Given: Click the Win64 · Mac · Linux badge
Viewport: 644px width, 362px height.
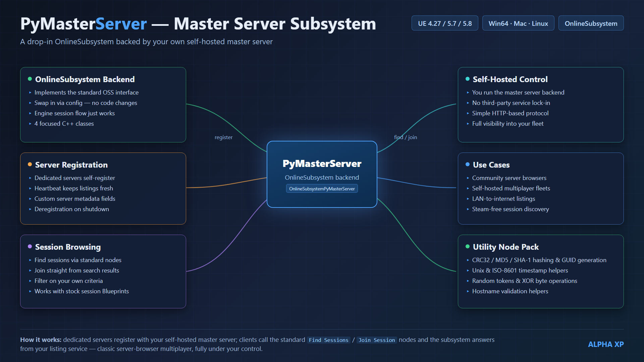Looking at the screenshot, I should [x=518, y=23].
